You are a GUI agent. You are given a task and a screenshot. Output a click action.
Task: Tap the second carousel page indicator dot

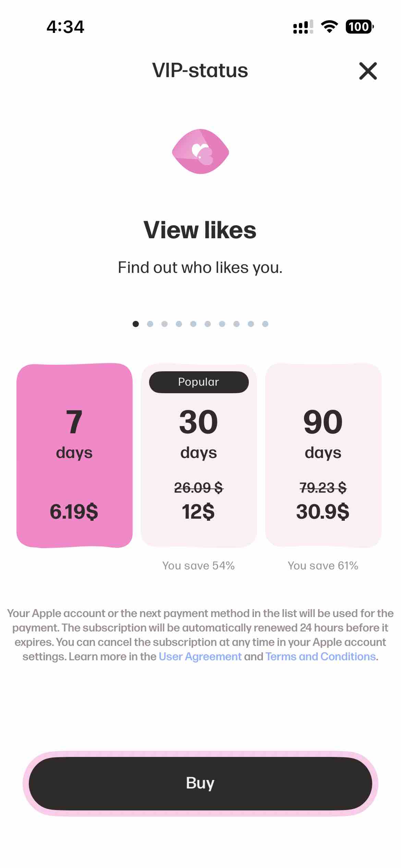[151, 323]
